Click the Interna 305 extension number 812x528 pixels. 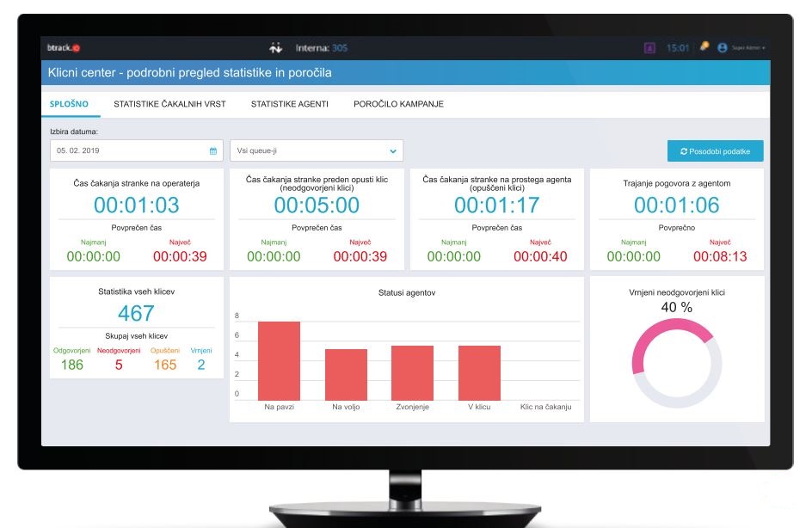point(339,48)
